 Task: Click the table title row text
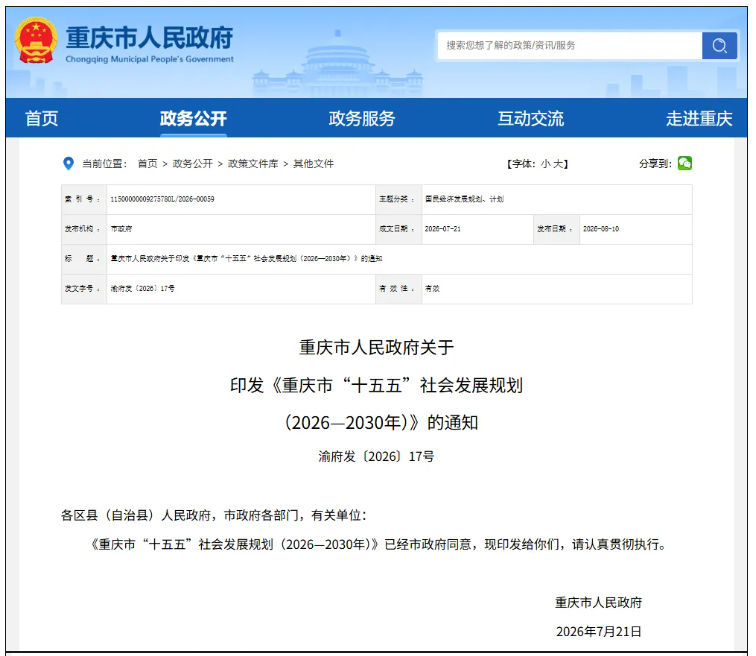coord(246,259)
